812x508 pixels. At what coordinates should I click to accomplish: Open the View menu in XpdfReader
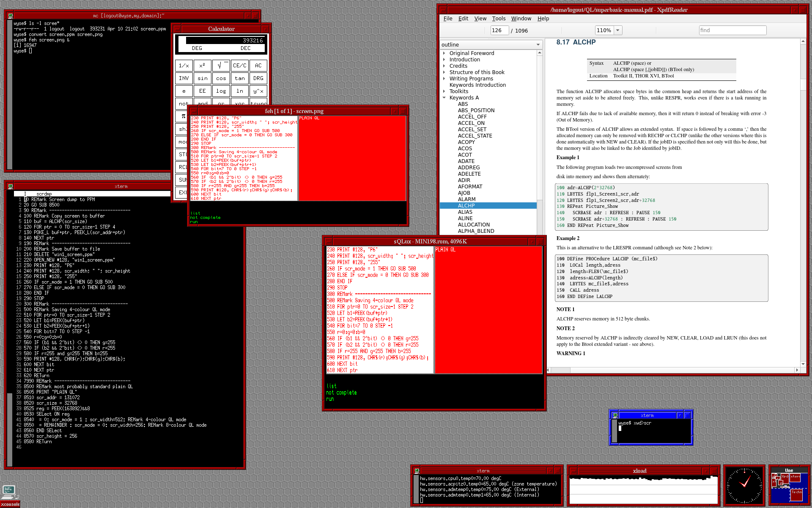(480, 19)
